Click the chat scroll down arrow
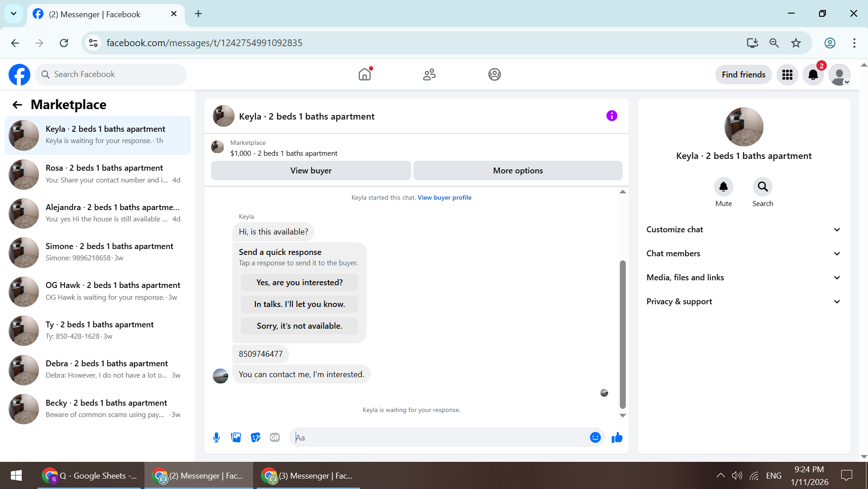The height and width of the screenshot is (489, 868). click(623, 415)
